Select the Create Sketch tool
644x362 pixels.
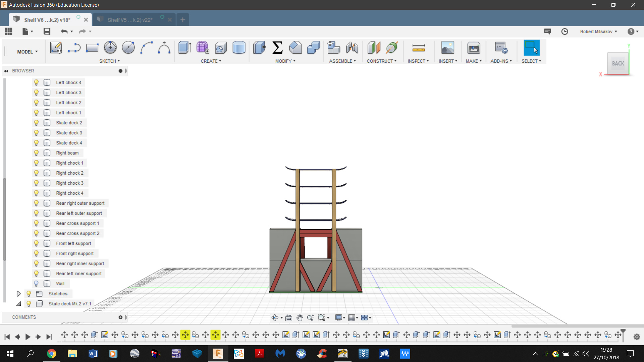click(56, 48)
